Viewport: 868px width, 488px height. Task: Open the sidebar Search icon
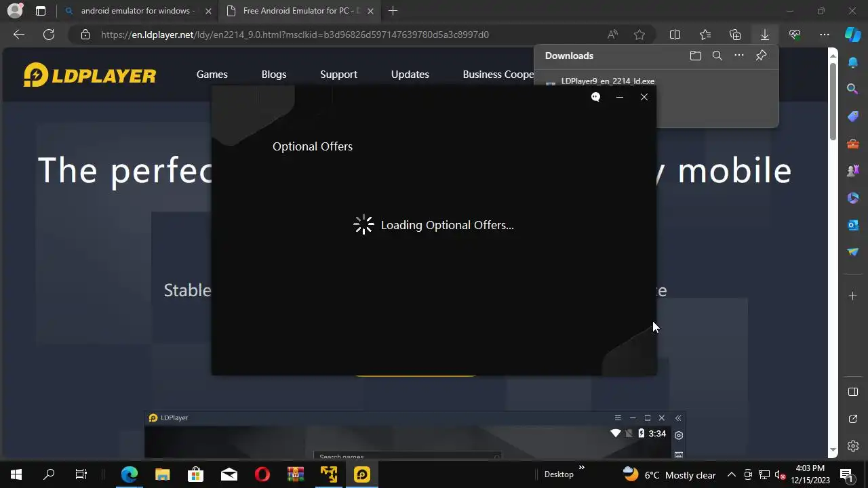[x=853, y=89]
